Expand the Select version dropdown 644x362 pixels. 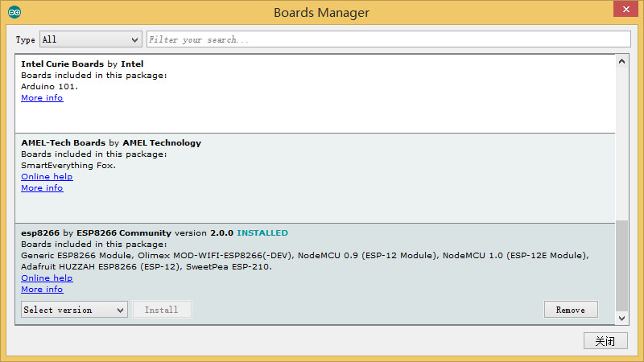[x=74, y=310]
